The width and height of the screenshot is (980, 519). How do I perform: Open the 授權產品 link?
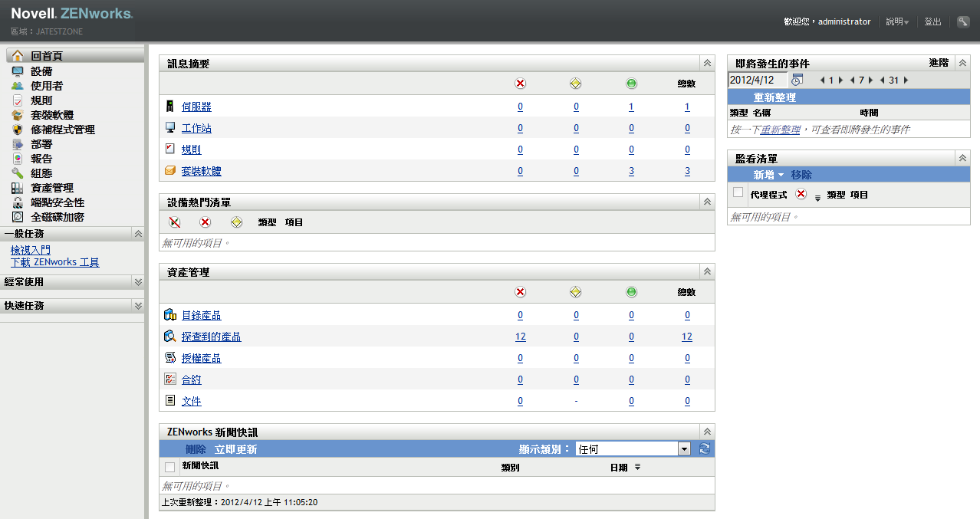click(x=201, y=359)
